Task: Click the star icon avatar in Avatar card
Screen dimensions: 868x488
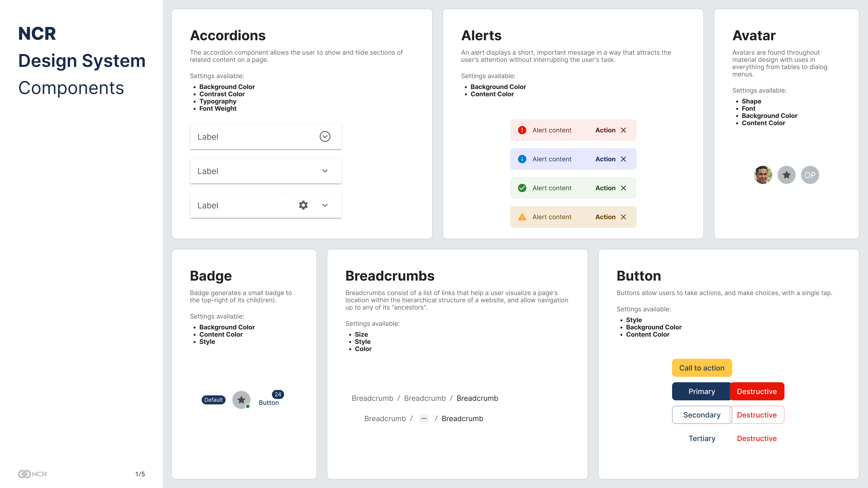Action: click(786, 175)
